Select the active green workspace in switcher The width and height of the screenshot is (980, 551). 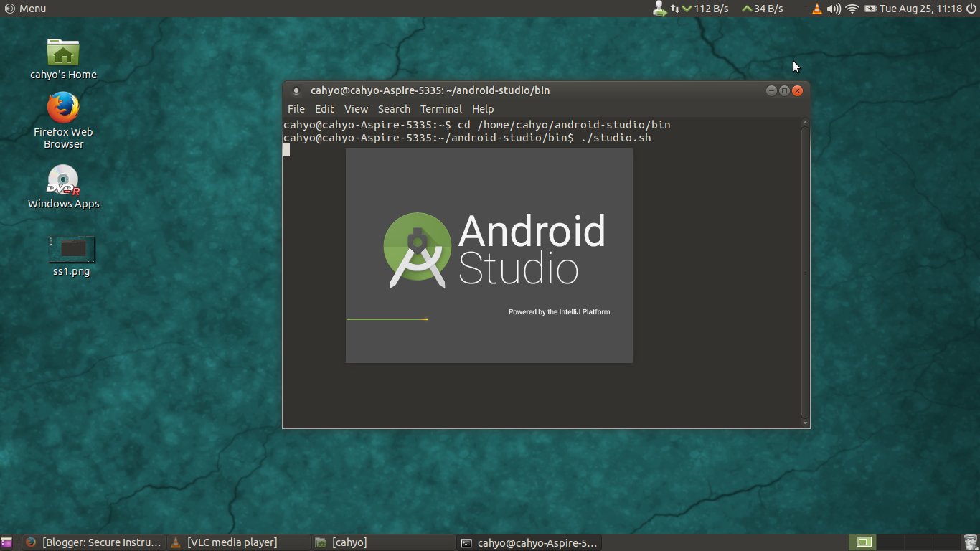tap(863, 542)
